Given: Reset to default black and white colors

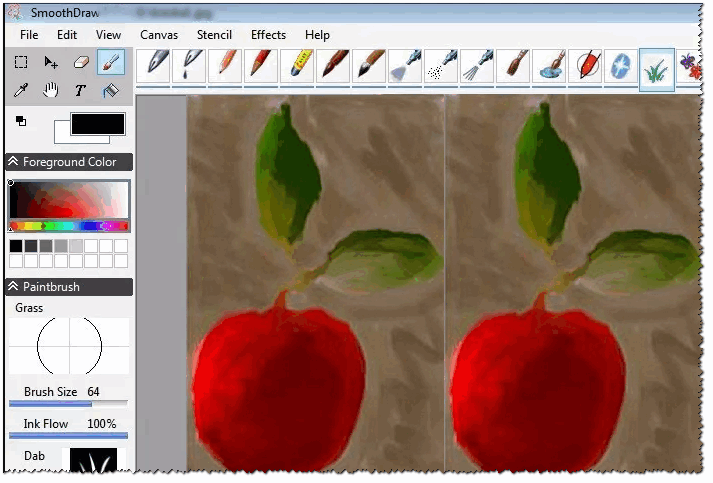Looking at the screenshot, I should [x=21, y=121].
